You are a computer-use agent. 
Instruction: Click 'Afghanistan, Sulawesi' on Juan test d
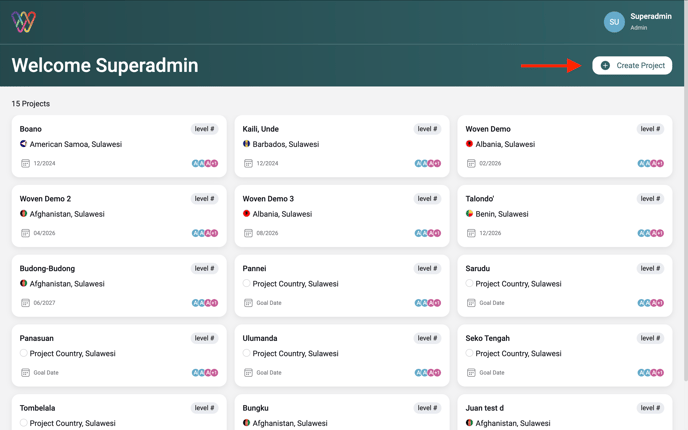(x=513, y=423)
